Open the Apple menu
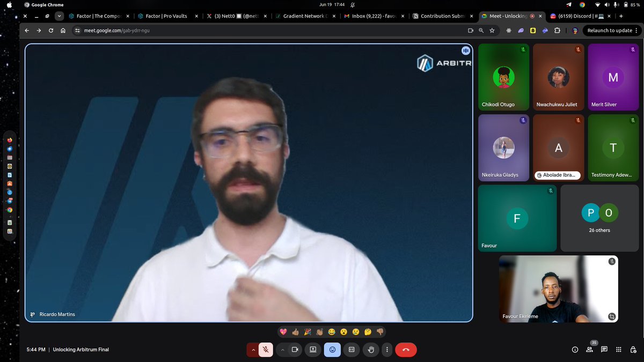644x362 pixels. tap(9, 5)
